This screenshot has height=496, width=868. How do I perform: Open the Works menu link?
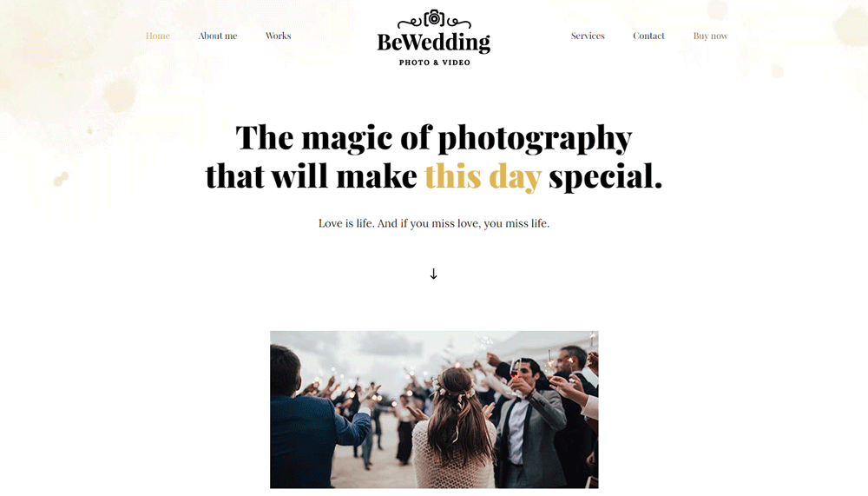pyautogui.click(x=278, y=36)
